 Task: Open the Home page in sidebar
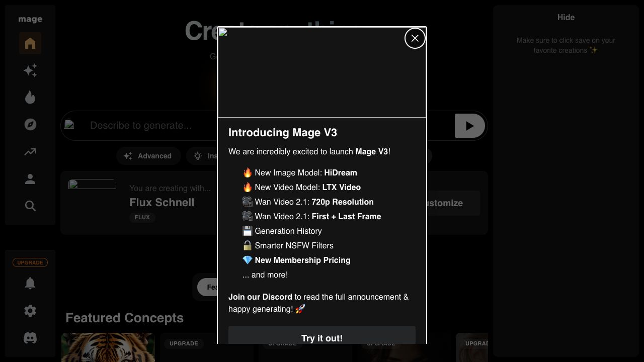(30, 44)
